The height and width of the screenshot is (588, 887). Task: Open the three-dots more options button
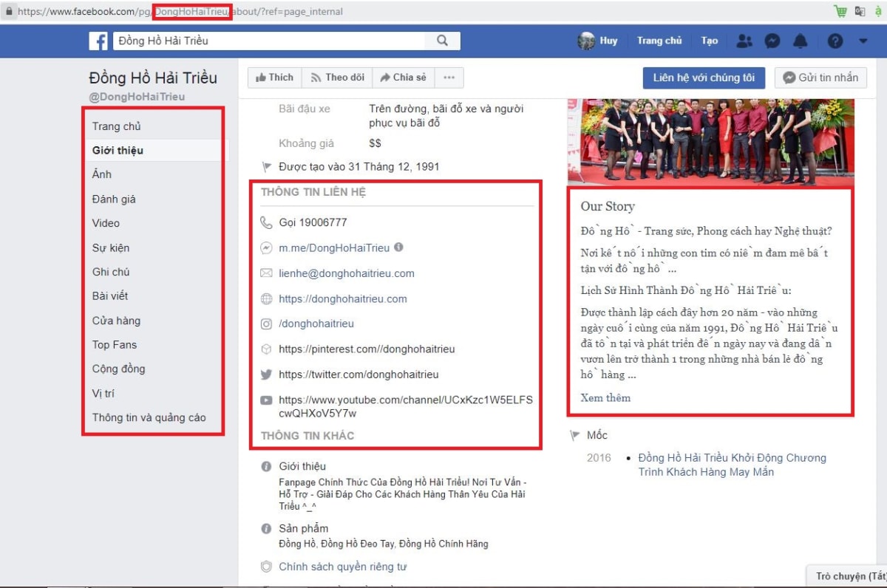click(449, 78)
